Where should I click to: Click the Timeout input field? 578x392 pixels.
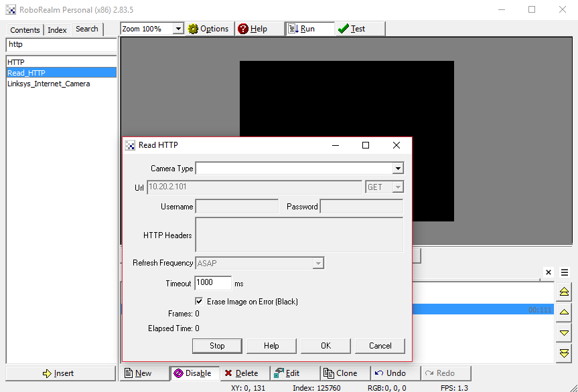pyautogui.click(x=213, y=283)
